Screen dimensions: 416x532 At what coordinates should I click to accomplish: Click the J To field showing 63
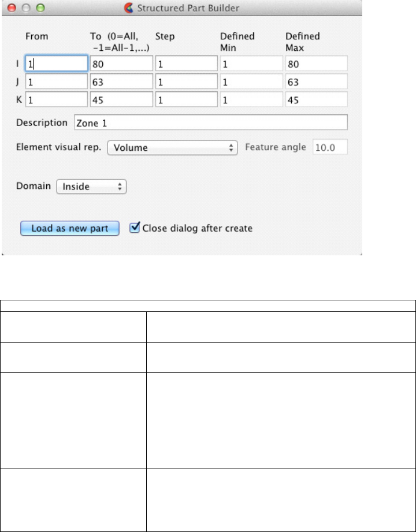121,81
